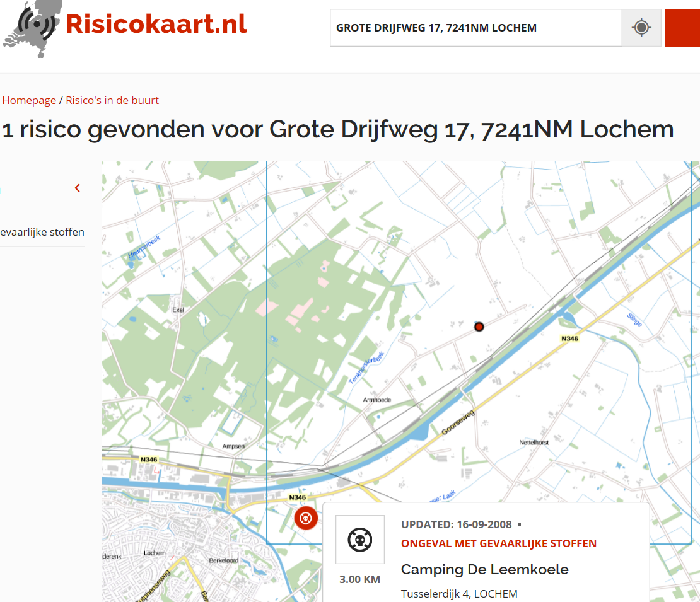Click the Exel place label on the map
This screenshot has width=700, height=602.
point(178,310)
